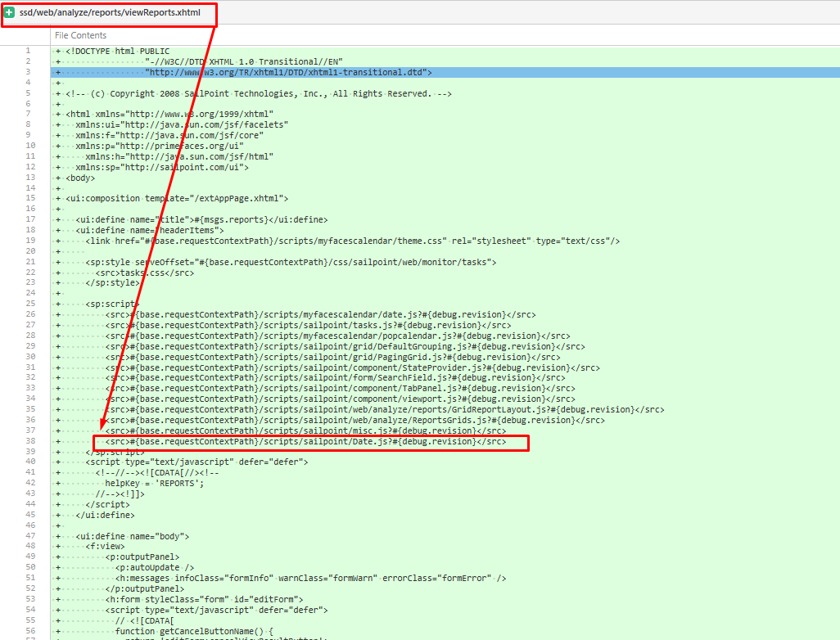Select the xmlns:f jsf/core line

click(169, 136)
